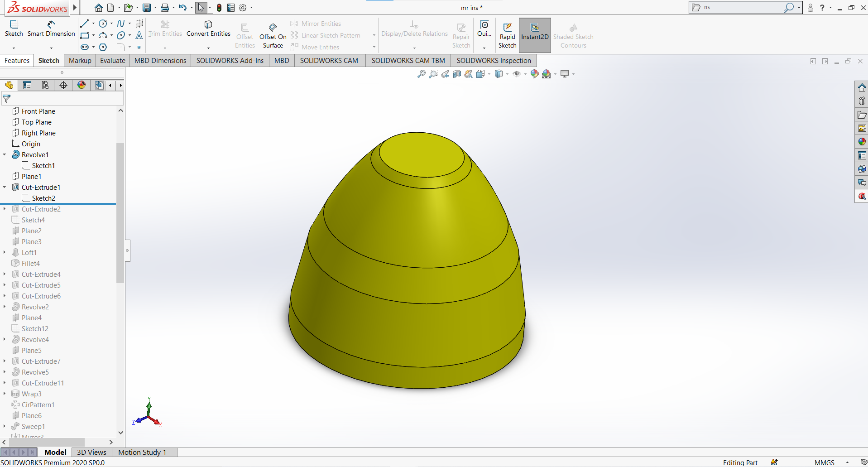The width and height of the screenshot is (868, 467).
Task: Toggle the Select cursor tool
Action: click(201, 8)
